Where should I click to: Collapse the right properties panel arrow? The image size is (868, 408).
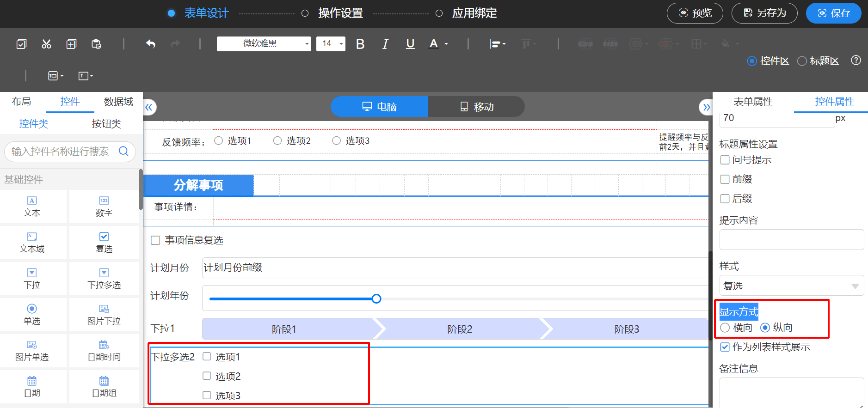click(x=706, y=107)
